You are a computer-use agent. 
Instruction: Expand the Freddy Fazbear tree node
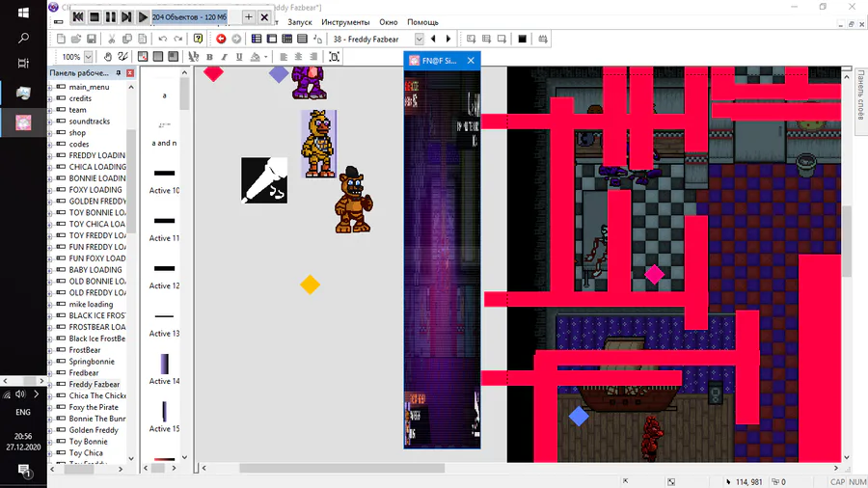click(x=50, y=385)
